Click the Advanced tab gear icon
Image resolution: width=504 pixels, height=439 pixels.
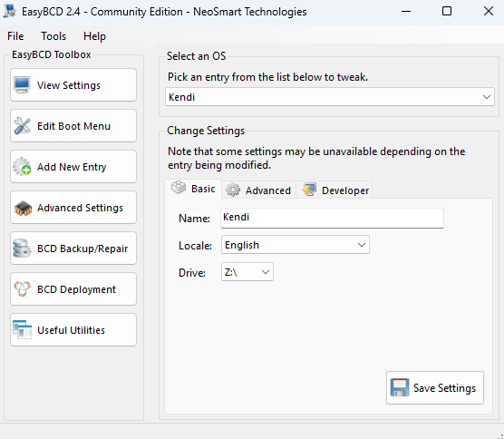pos(233,190)
